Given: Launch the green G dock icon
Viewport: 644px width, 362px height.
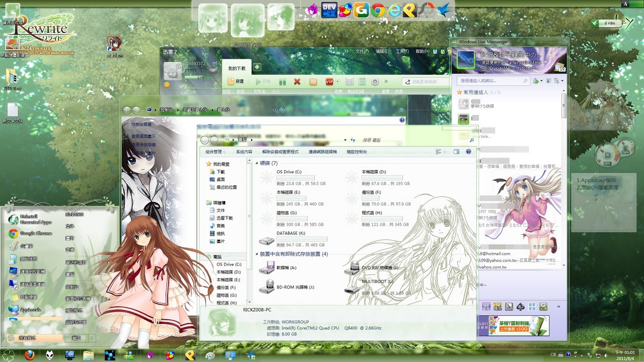Looking at the screenshot, I should pos(361,10).
